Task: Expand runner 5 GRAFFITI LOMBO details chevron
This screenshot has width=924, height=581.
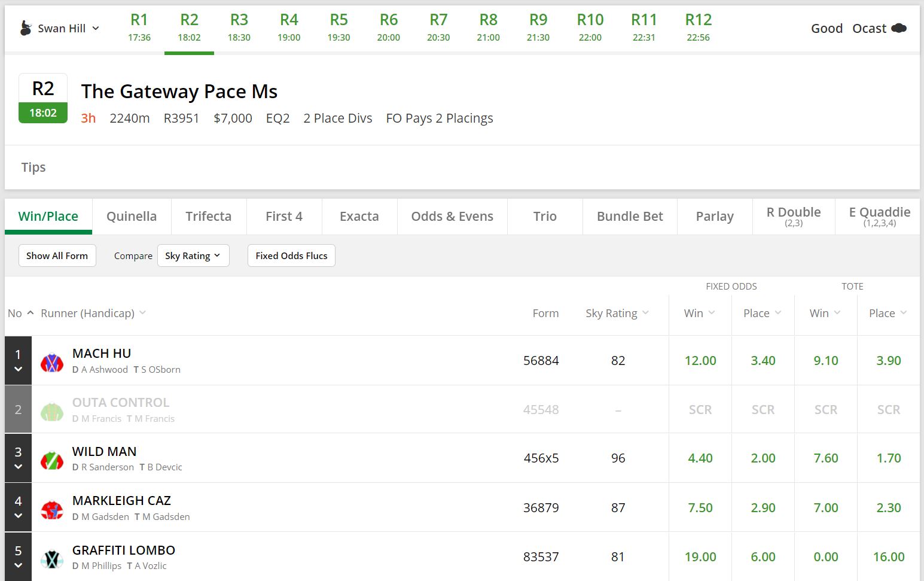Action: click(18, 565)
